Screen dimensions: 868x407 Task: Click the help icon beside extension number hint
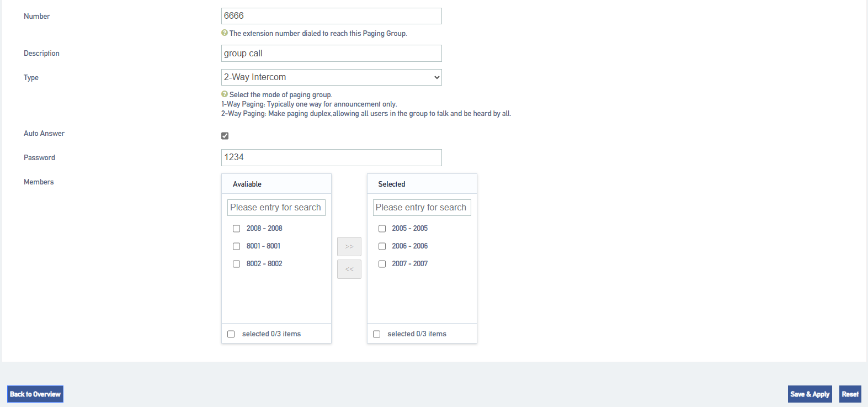coord(225,33)
